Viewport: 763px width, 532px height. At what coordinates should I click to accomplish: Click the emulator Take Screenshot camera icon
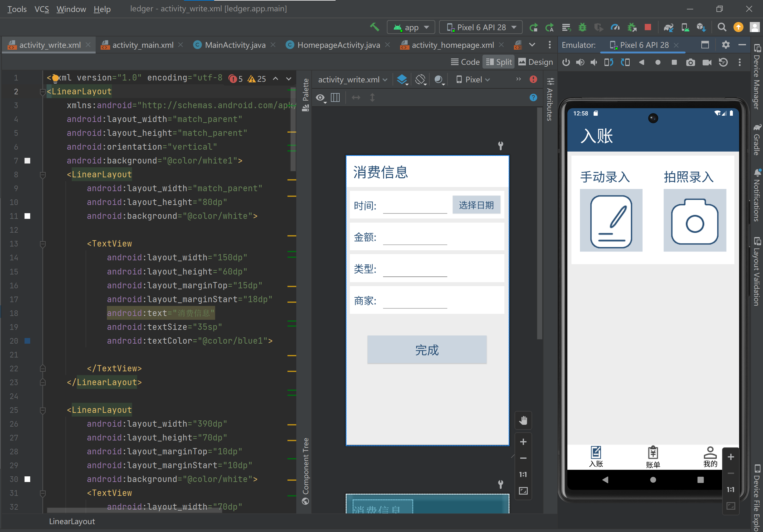click(690, 63)
